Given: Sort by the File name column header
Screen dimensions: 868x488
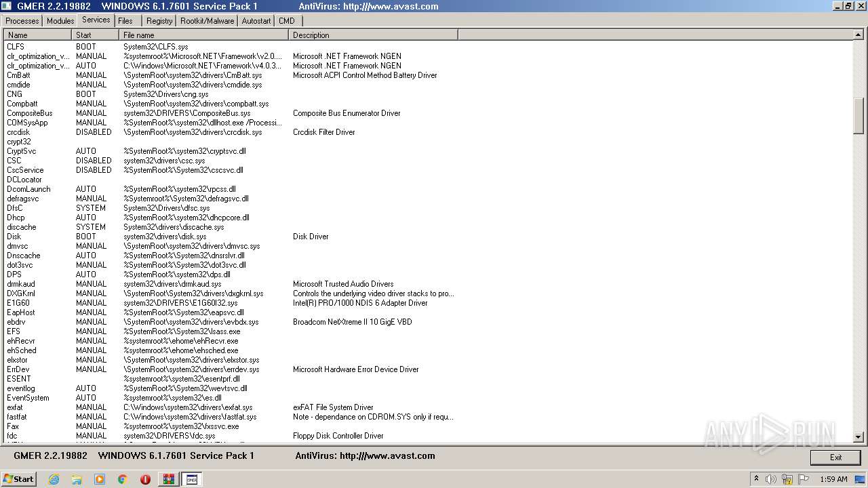Looking at the screenshot, I should 203,35.
